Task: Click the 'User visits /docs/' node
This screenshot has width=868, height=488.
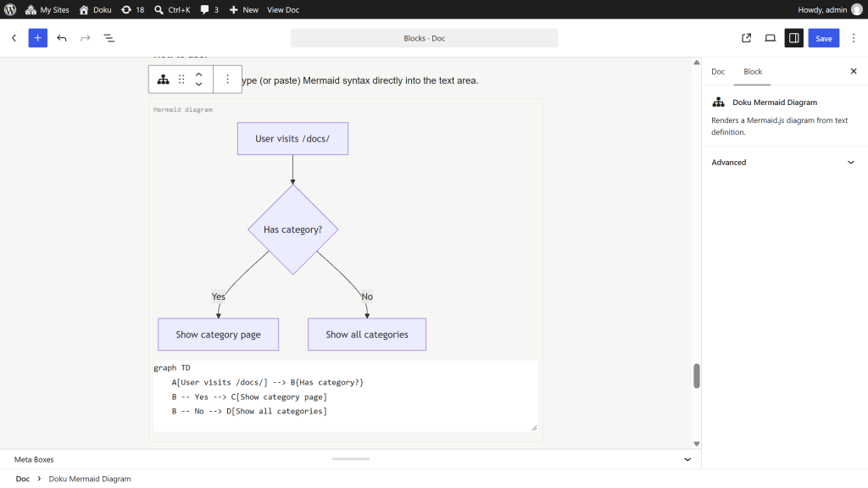Action: [292, 138]
